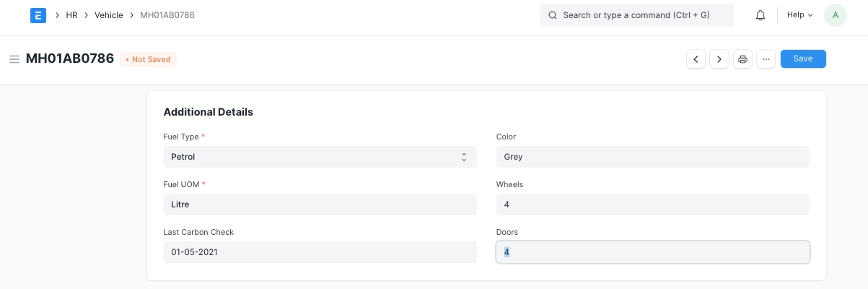Click the Last Carbon Check date field

(320, 252)
